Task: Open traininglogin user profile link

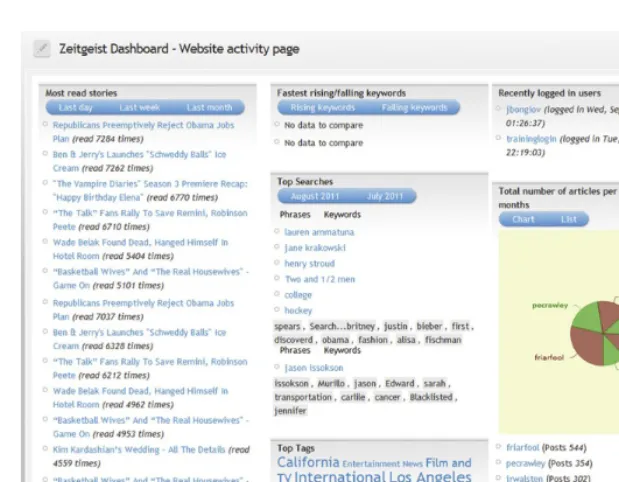Action: point(531,139)
